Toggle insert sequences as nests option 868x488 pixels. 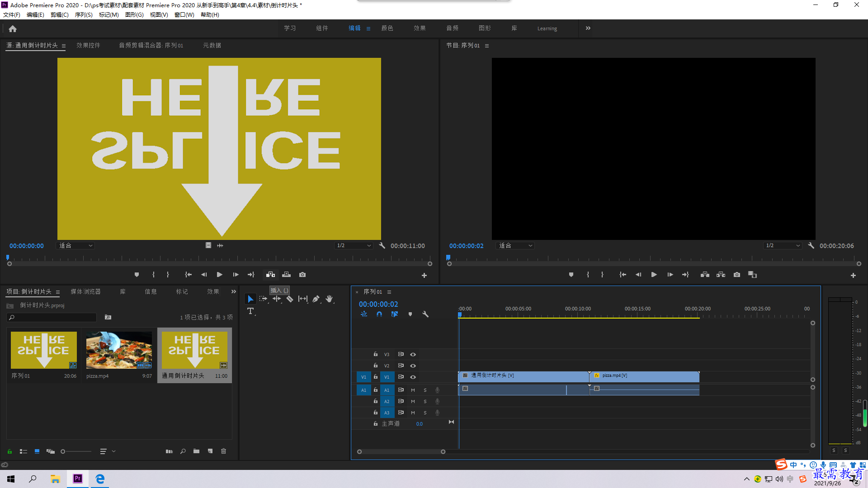(x=364, y=314)
